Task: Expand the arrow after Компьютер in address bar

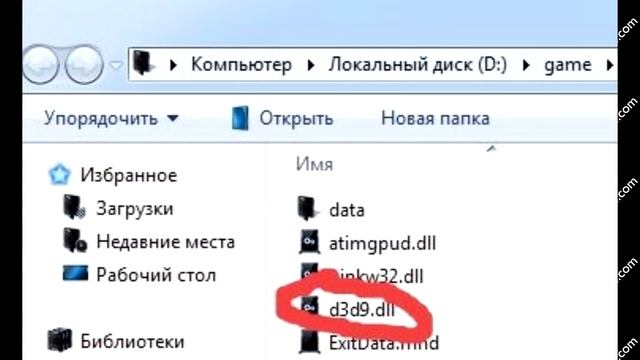Action: point(311,65)
